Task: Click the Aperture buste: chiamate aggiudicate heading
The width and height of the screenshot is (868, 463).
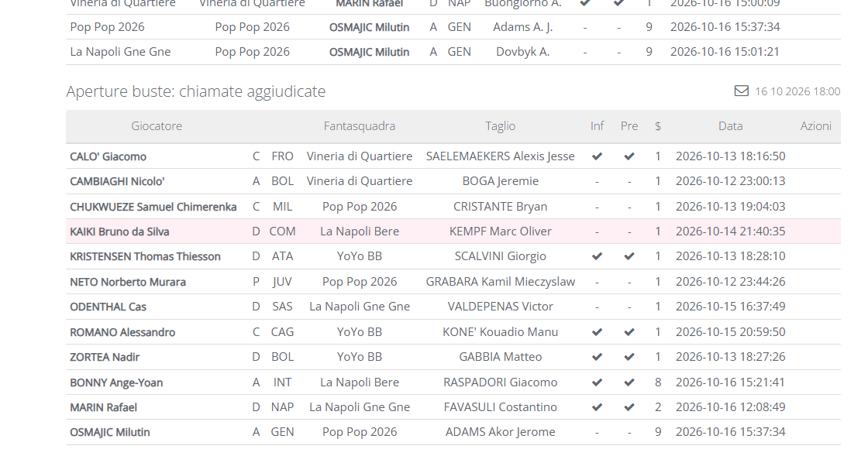Action: (x=196, y=91)
